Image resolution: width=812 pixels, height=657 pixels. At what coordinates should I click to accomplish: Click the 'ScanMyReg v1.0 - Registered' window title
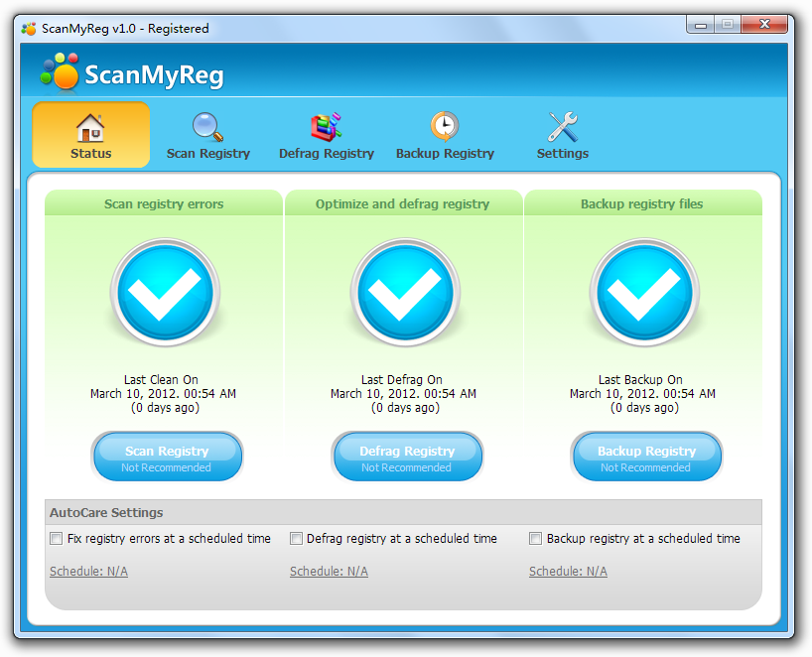pos(125,29)
